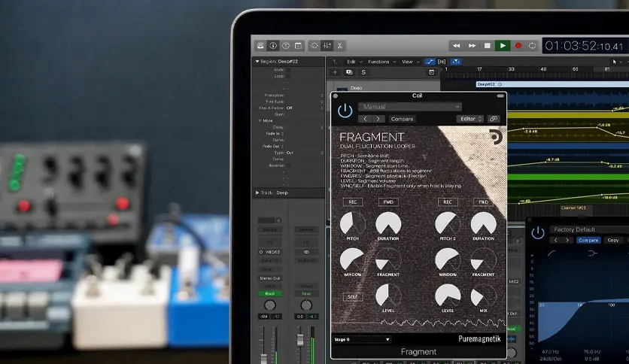Viewport: 629px width, 364px height.
Task: Toggle Smart Controls button
Action: tap(314, 46)
